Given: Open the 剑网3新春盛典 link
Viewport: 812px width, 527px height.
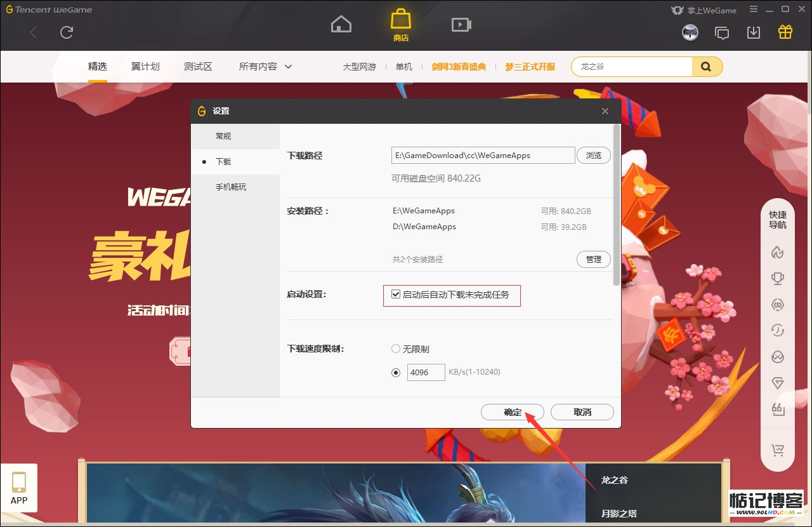Looking at the screenshot, I should (459, 67).
